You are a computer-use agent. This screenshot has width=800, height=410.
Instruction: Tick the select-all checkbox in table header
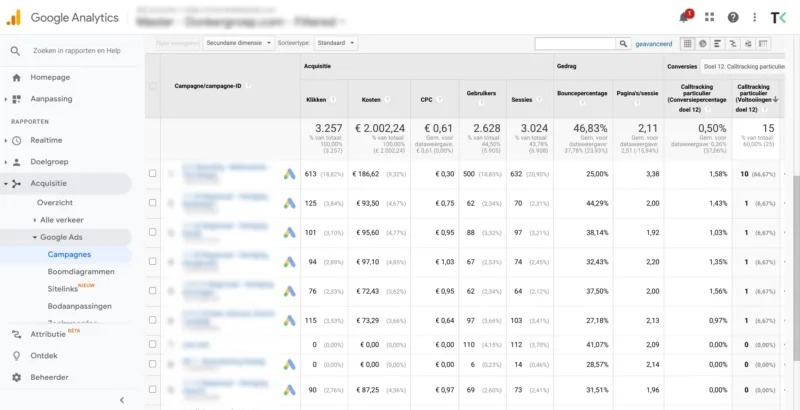tap(153, 86)
